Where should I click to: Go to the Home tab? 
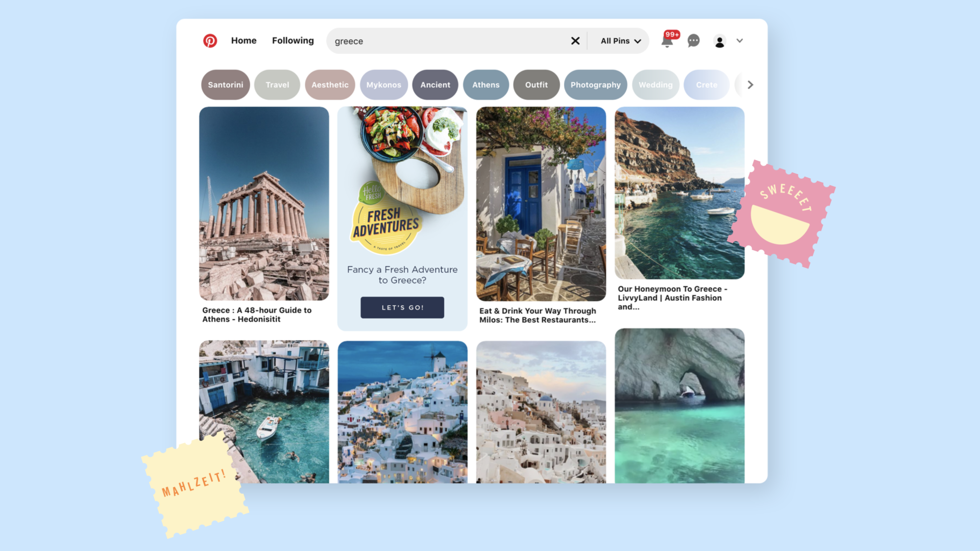pos(244,41)
